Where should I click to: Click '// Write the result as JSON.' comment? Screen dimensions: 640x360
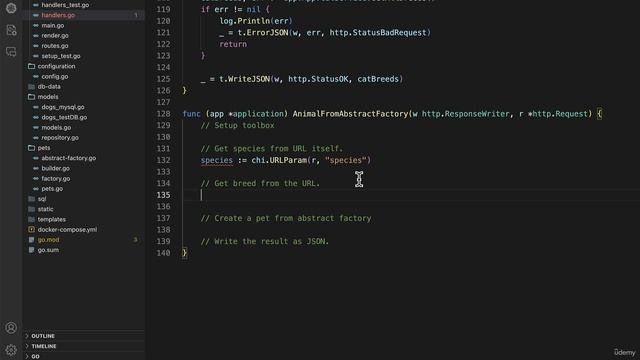click(264, 241)
